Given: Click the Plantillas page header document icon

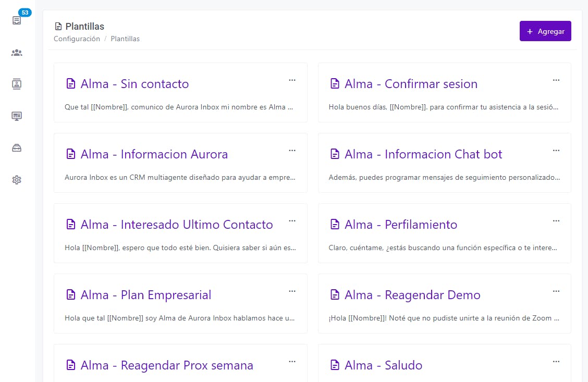Looking at the screenshot, I should click(x=58, y=26).
